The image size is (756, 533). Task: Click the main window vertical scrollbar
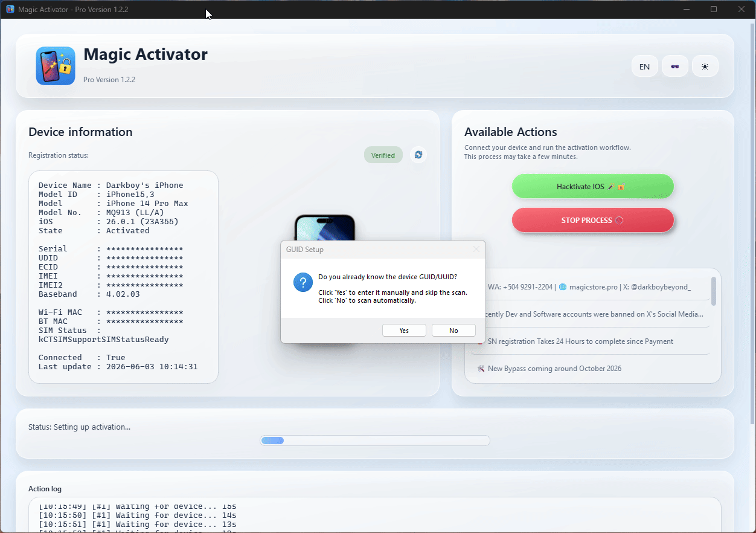752,224
